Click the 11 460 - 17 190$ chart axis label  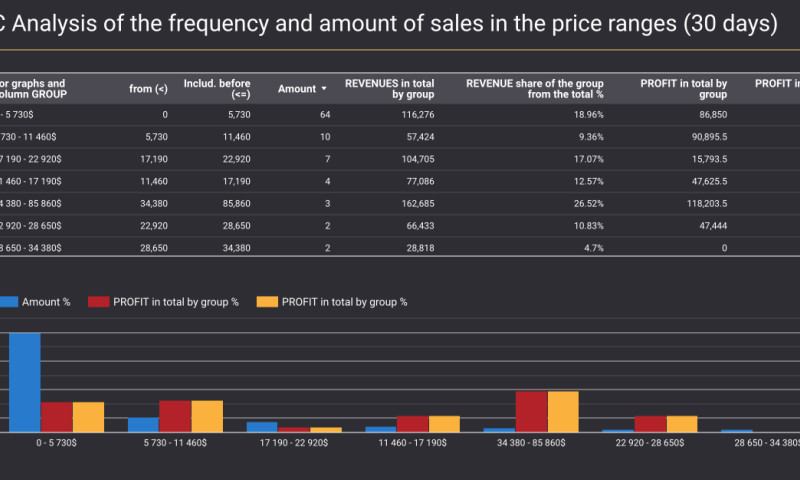coord(414,442)
